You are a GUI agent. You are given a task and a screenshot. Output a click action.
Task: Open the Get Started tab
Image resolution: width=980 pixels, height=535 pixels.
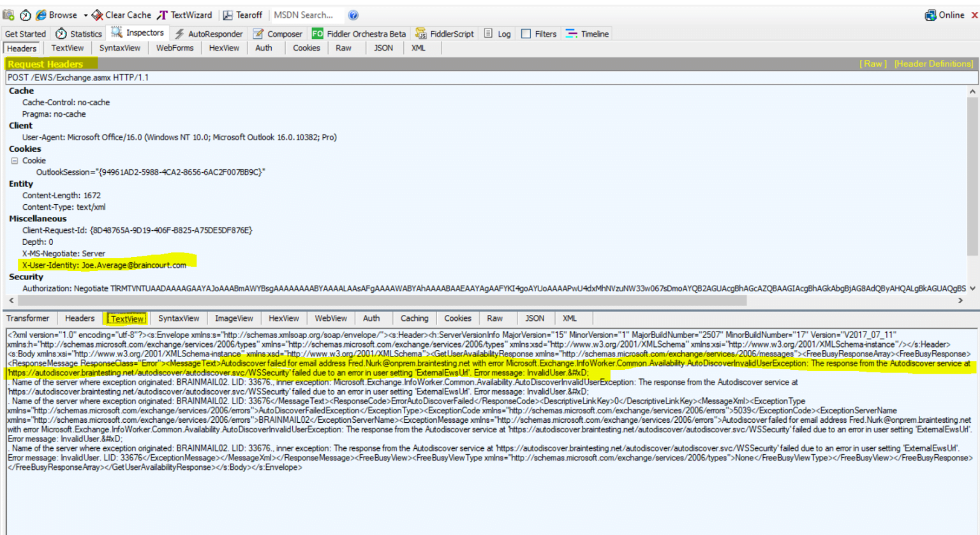[x=26, y=34]
